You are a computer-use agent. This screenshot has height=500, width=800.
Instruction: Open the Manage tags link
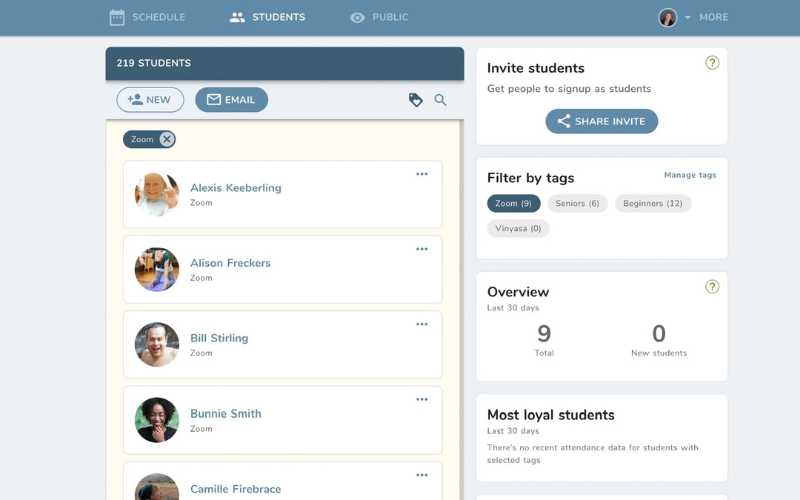[x=690, y=175]
